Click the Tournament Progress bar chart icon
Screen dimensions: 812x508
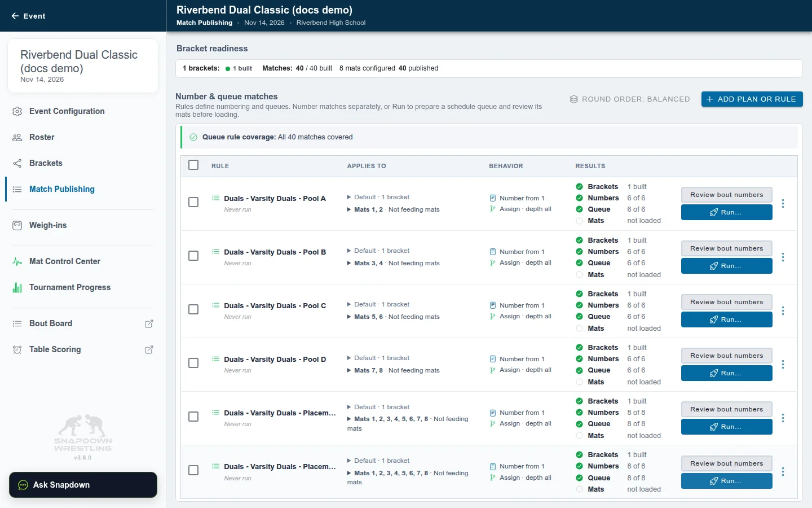pyautogui.click(x=17, y=287)
